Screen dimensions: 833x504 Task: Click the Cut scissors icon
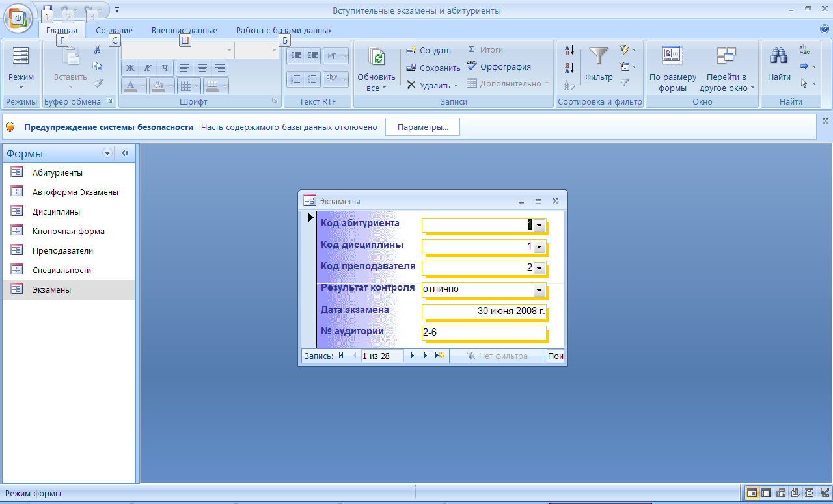tap(98, 50)
